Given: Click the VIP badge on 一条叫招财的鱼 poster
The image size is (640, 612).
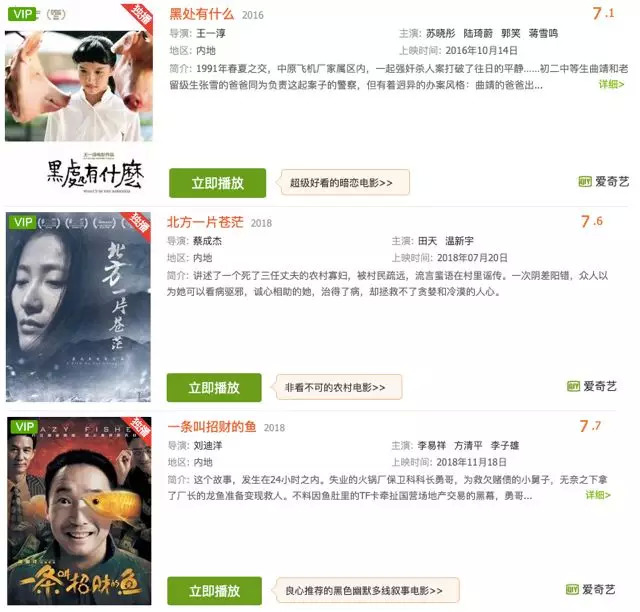Looking at the screenshot, I should point(24,427).
